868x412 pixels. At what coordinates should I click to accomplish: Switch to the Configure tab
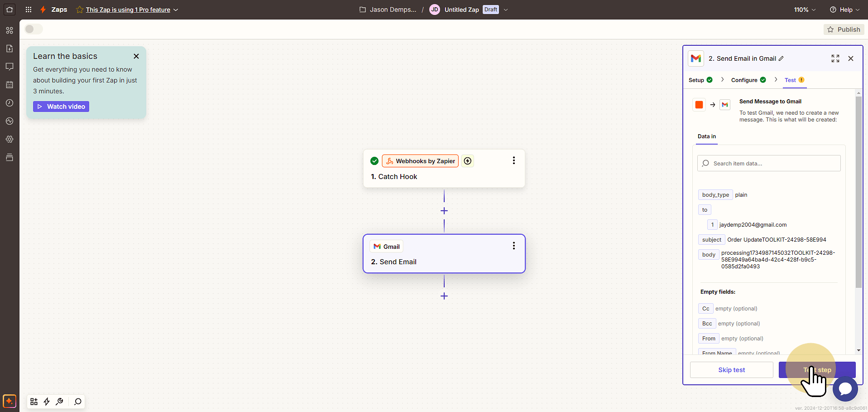748,80
